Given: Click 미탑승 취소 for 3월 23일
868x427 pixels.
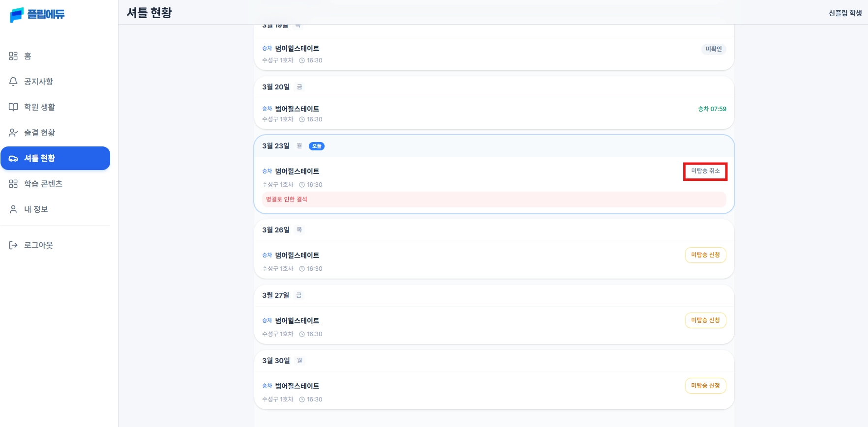Looking at the screenshot, I should pyautogui.click(x=705, y=171).
